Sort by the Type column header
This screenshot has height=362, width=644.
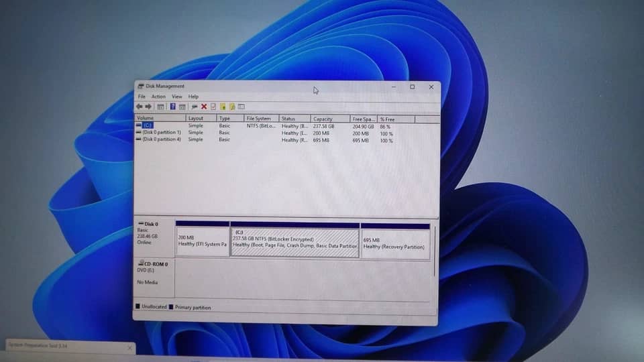pyautogui.click(x=230, y=118)
